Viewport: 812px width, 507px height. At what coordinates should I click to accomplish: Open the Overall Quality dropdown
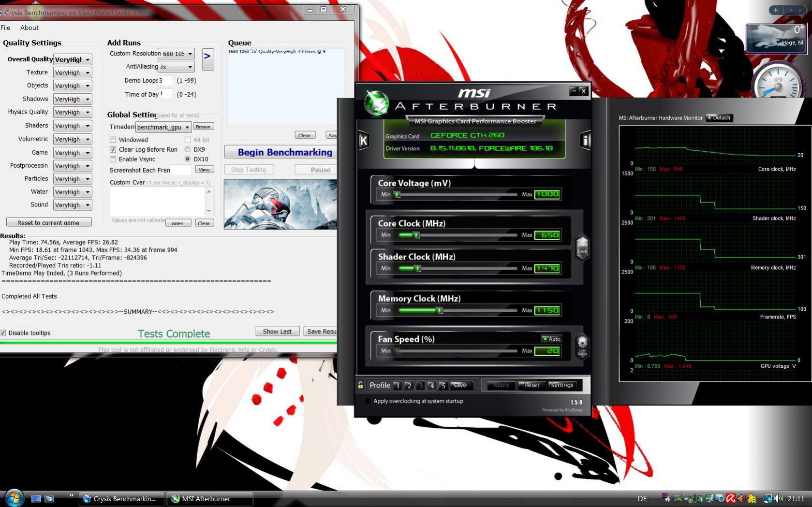point(73,59)
